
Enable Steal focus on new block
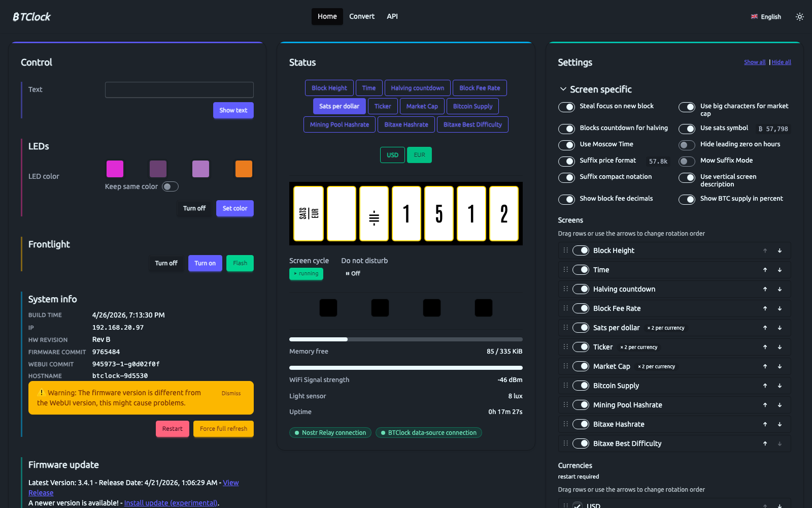click(567, 107)
